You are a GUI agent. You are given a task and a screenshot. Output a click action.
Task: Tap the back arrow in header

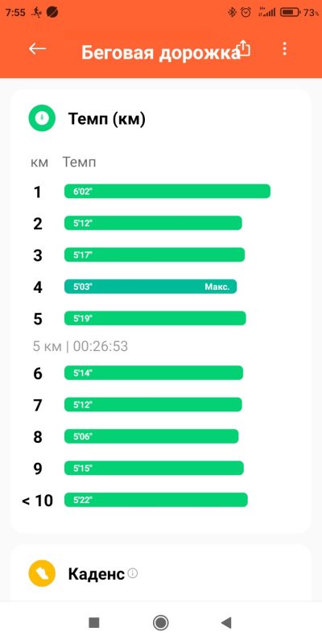(x=37, y=49)
